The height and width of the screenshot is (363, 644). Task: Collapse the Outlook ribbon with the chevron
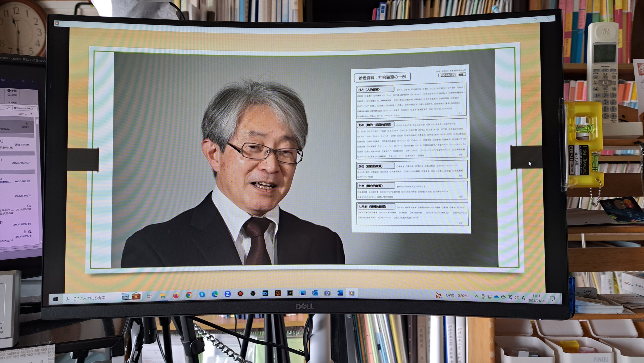point(35,104)
